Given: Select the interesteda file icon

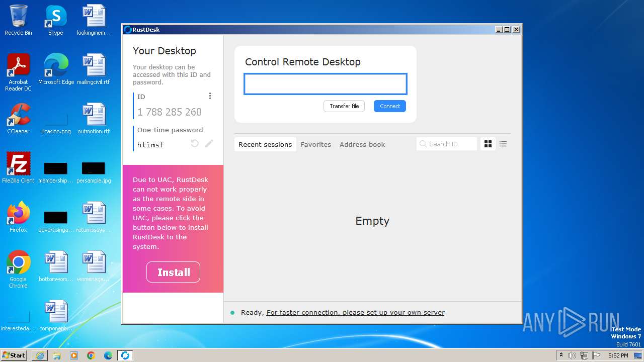Looking at the screenshot, I should pyautogui.click(x=18, y=320).
